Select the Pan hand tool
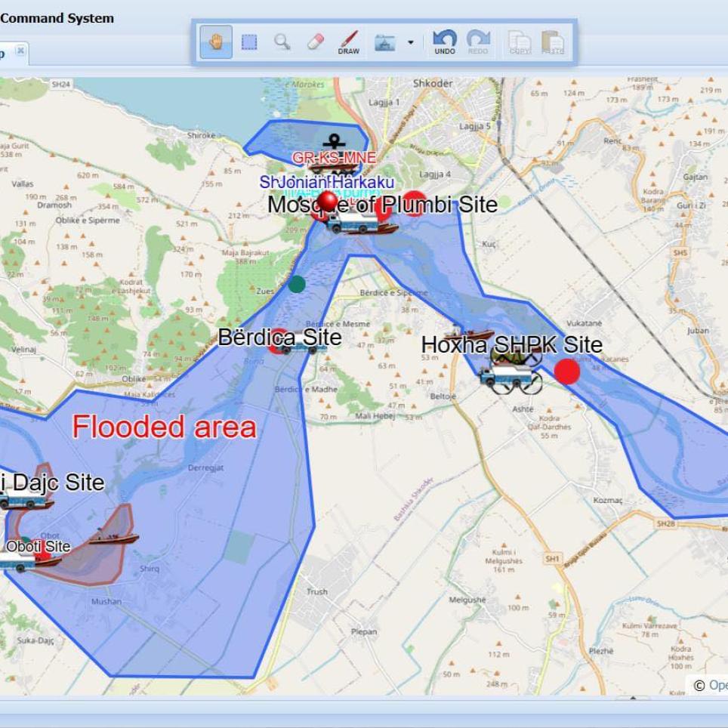Screen dimensions: 728x728 click(x=216, y=42)
